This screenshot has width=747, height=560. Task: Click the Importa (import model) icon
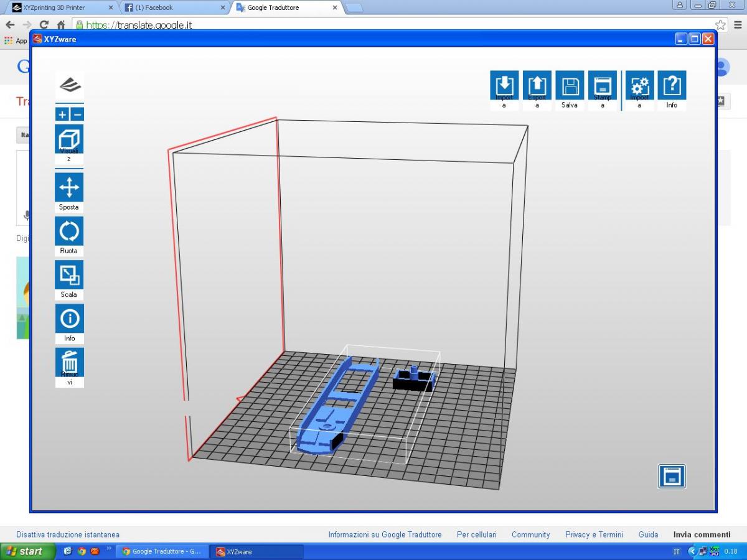tap(504, 85)
